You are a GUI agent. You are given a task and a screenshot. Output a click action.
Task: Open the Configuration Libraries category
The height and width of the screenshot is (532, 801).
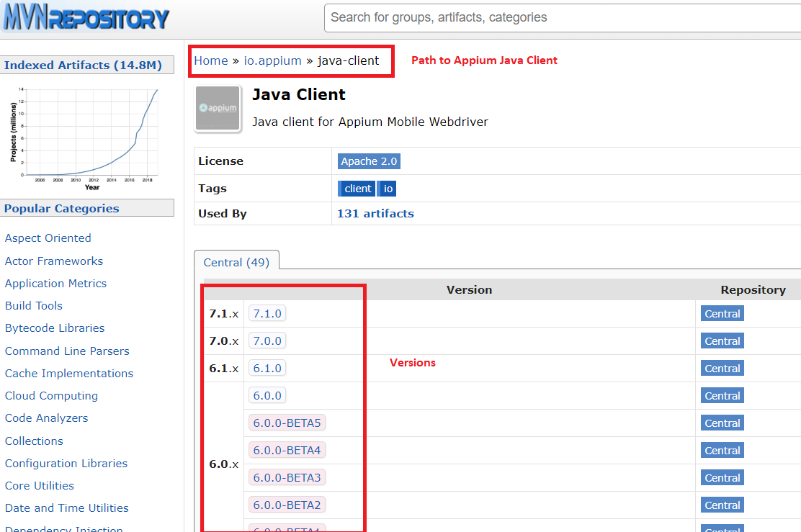pos(66,464)
